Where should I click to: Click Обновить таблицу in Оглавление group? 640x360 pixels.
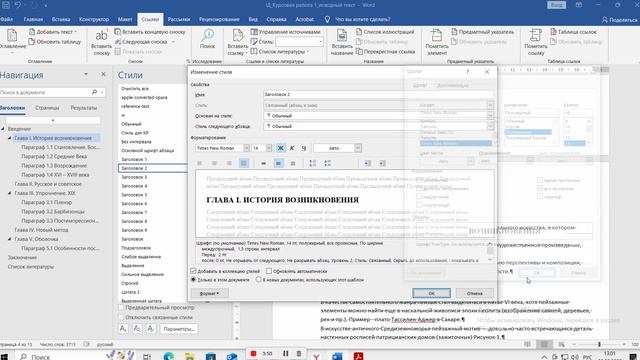[55, 42]
